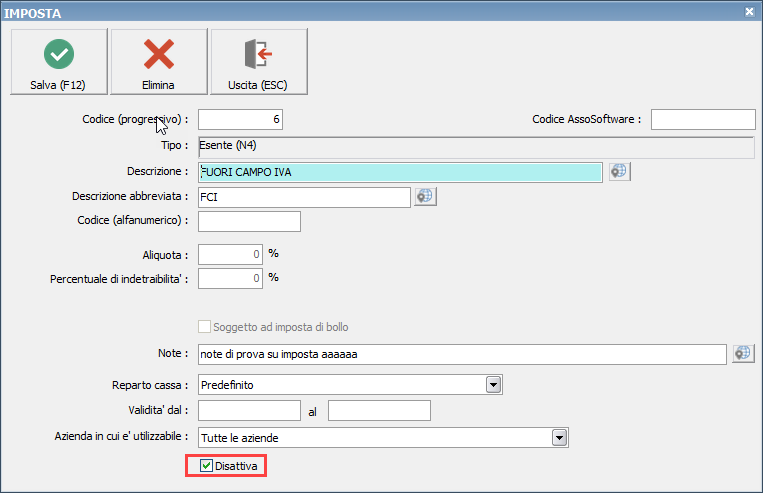Click the Aliquota percentage field

(230, 255)
